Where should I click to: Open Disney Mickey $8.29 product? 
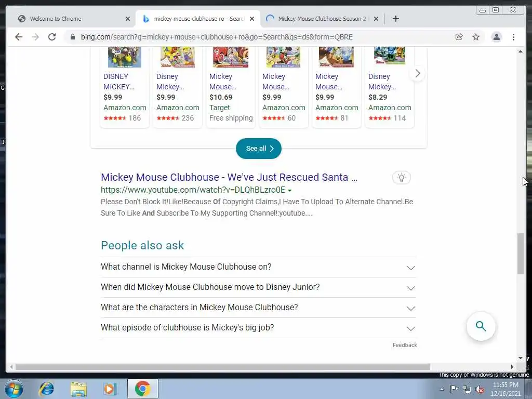tap(389, 87)
